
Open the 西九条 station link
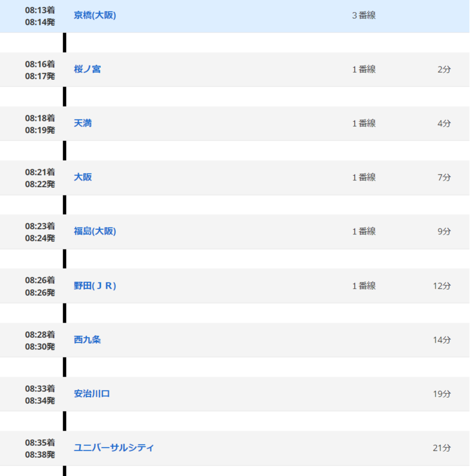tap(87, 340)
